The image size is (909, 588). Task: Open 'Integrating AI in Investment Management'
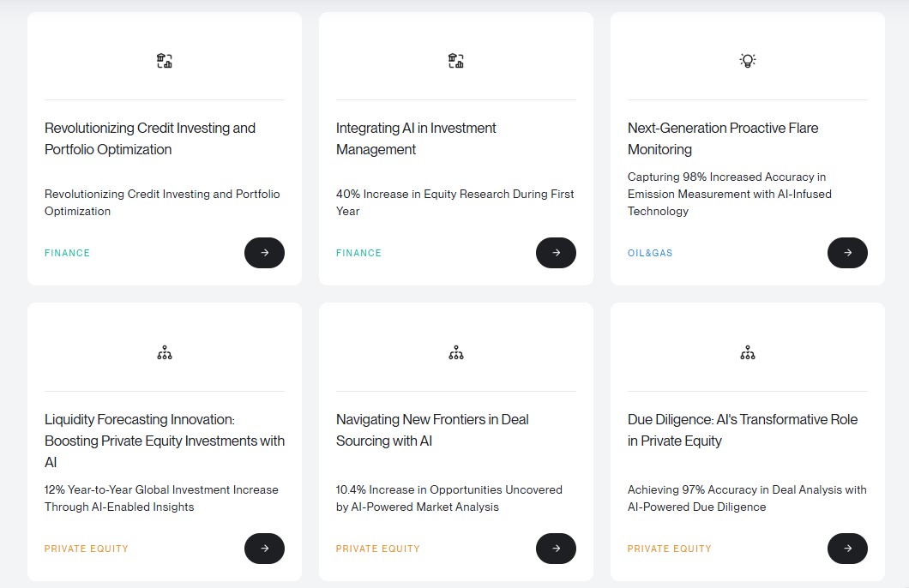pyautogui.click(x=415, y=138)
